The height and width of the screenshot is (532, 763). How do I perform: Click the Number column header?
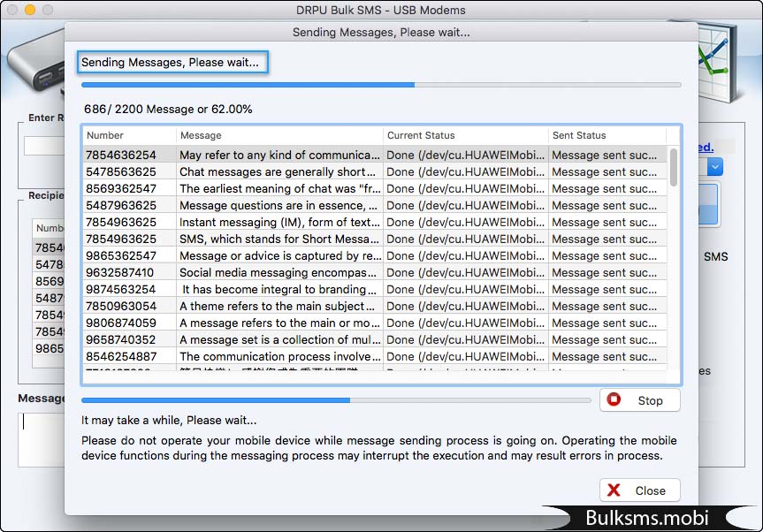[x=129, y=135]
